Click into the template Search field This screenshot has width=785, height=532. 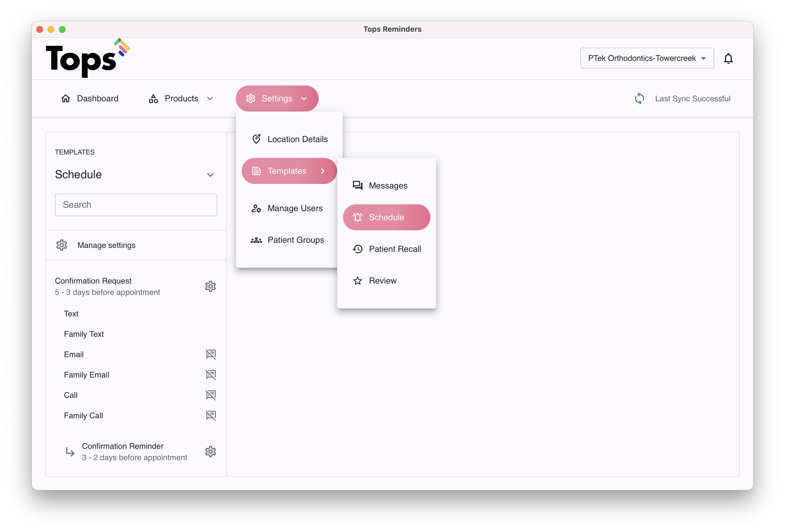point(136,205)
